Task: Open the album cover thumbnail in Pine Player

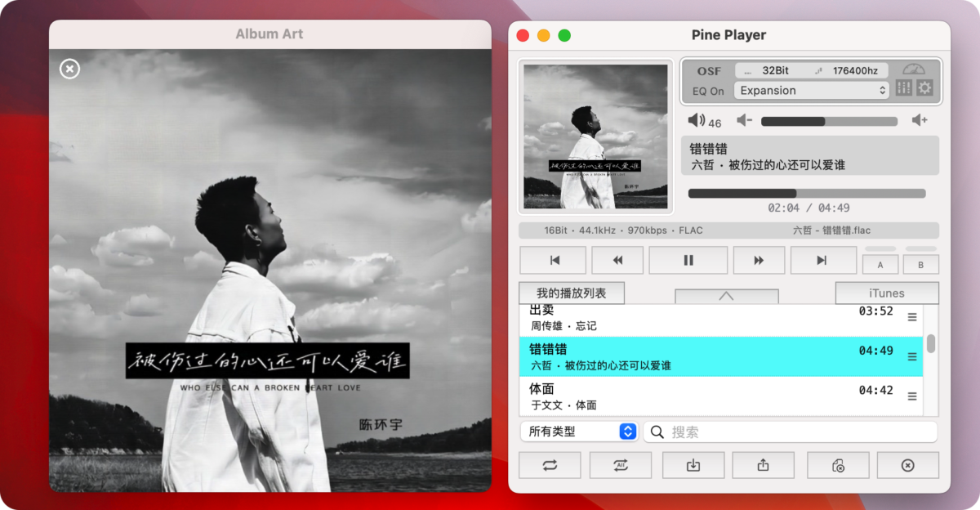Action: coord(595,136)
